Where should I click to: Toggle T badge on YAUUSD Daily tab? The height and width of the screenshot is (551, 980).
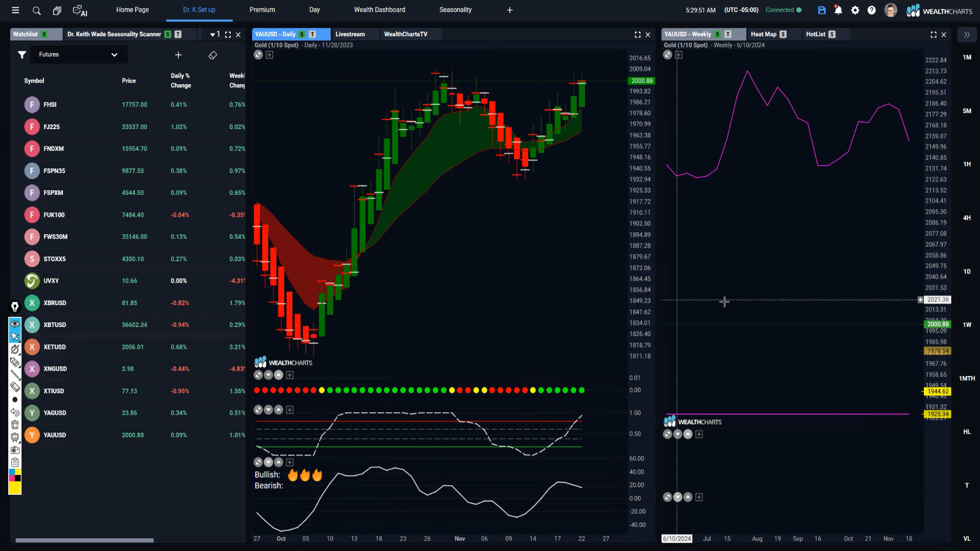coord(312,34)
